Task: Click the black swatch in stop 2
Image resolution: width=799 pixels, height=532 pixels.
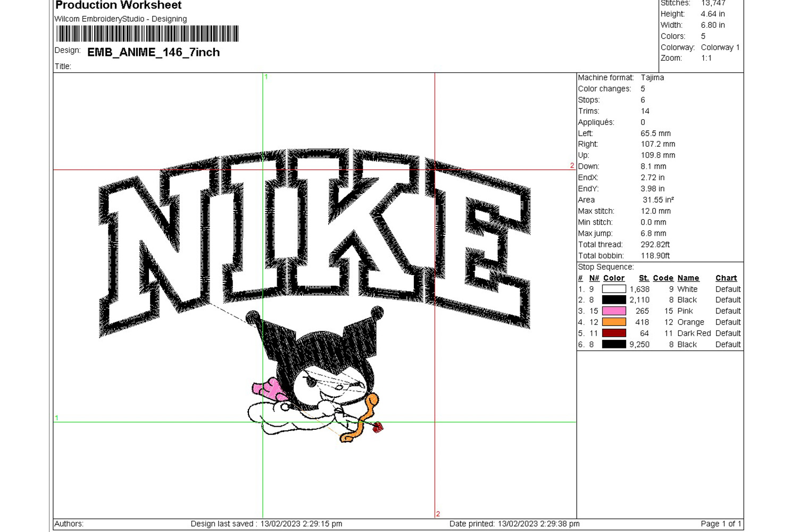Action: (614, 300)
